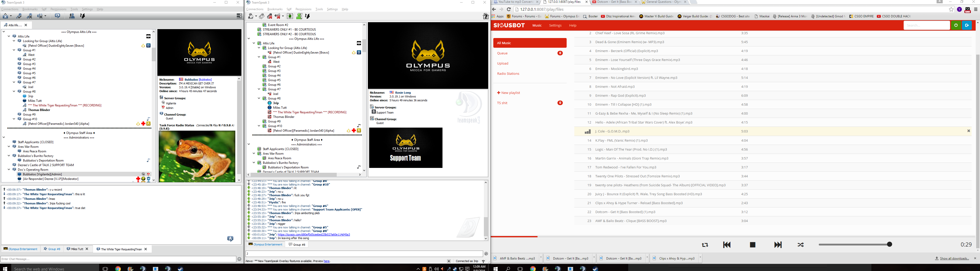Collapse Group #7 channel in right TeamSpeak

[x=259, y=89]
